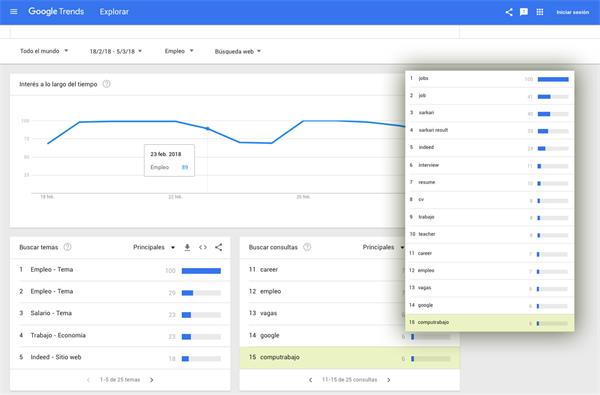This screenshot has height=395, width=600.
Task: Click the 100 bar for Empleo - Tema
Action: 201,271
